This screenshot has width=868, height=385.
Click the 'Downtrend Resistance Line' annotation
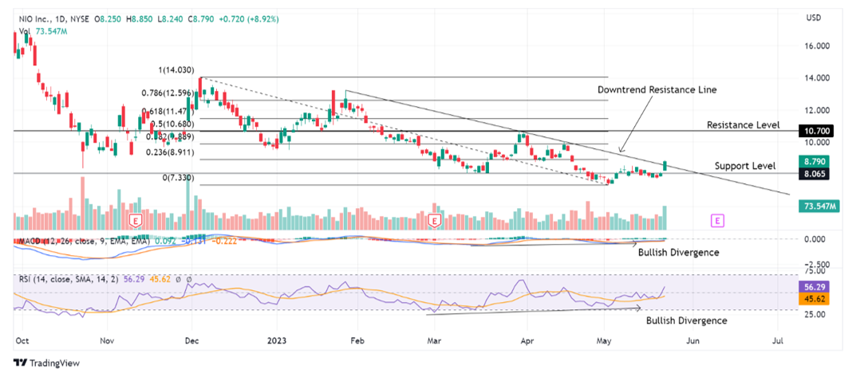click(657, 89)
